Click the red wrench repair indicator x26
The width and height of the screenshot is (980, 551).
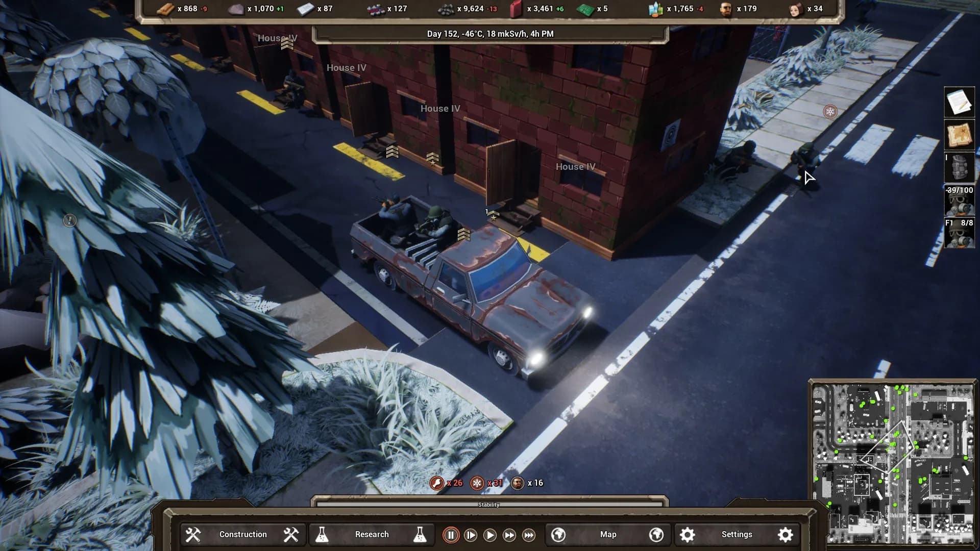437,483
